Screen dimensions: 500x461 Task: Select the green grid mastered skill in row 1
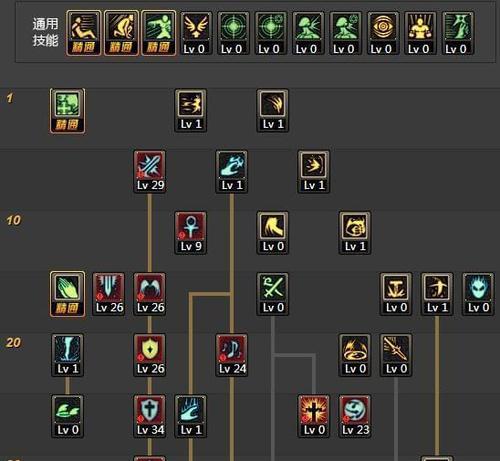pyautogui.click(x=67, y=111)
